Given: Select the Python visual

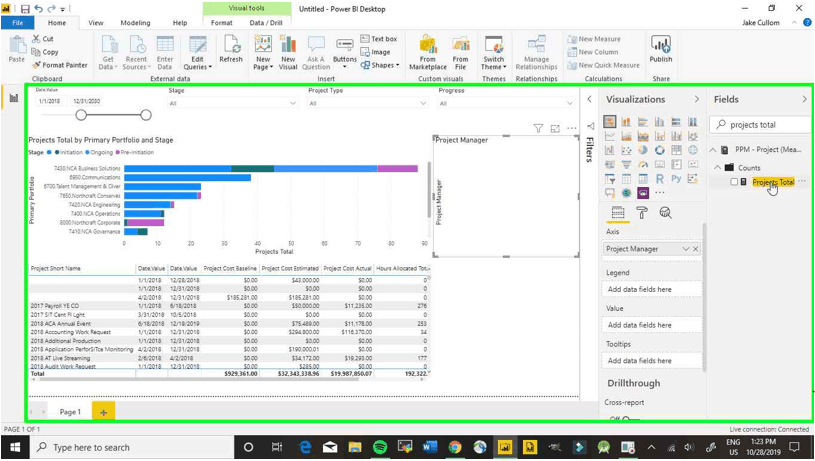Looking at the screenshot, I should [676, 179].
